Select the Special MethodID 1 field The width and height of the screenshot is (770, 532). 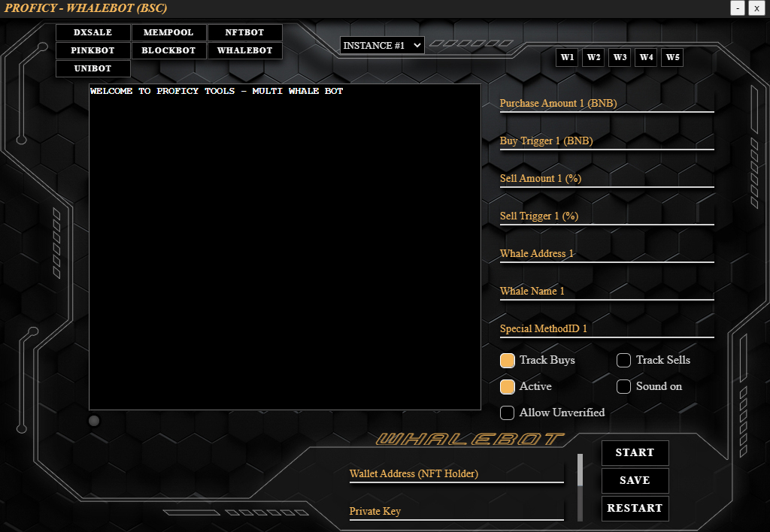pyautogui.click(x=607, y=329)
